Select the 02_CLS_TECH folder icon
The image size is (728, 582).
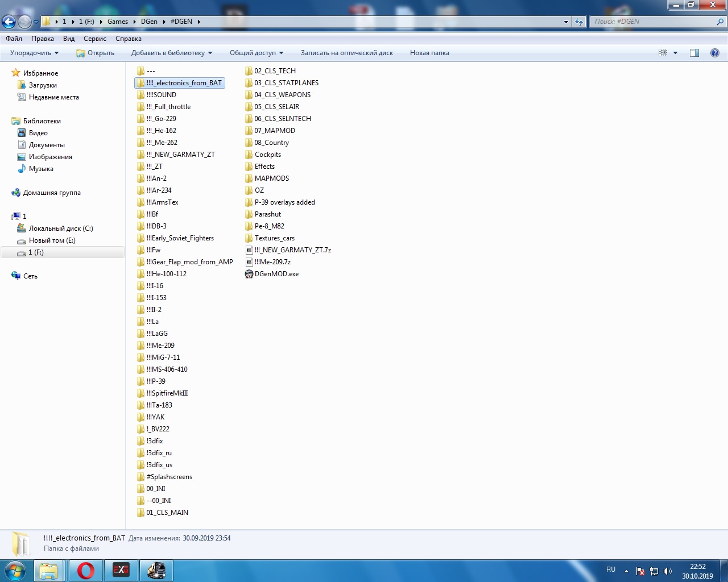[x=249, y=71]
